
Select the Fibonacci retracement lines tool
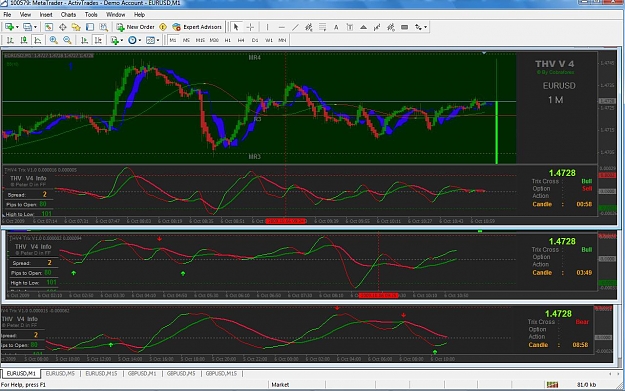(322, 27)
